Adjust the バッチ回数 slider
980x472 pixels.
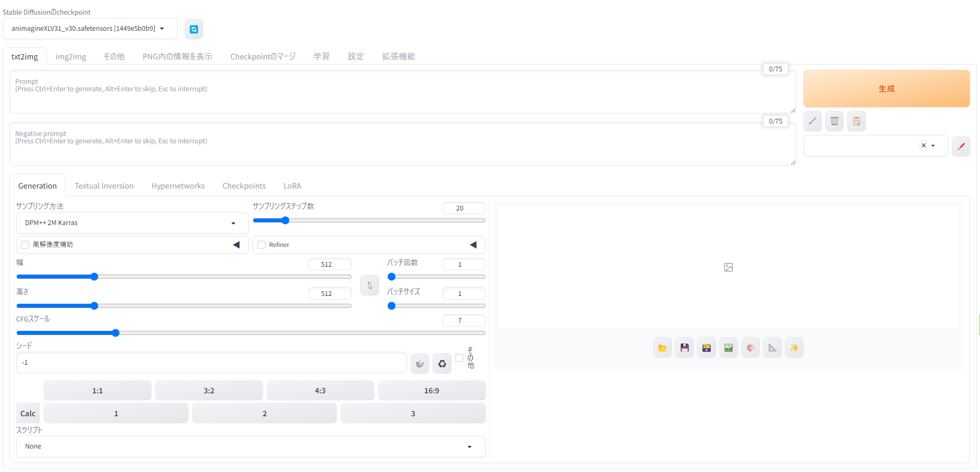coord(436,277)
